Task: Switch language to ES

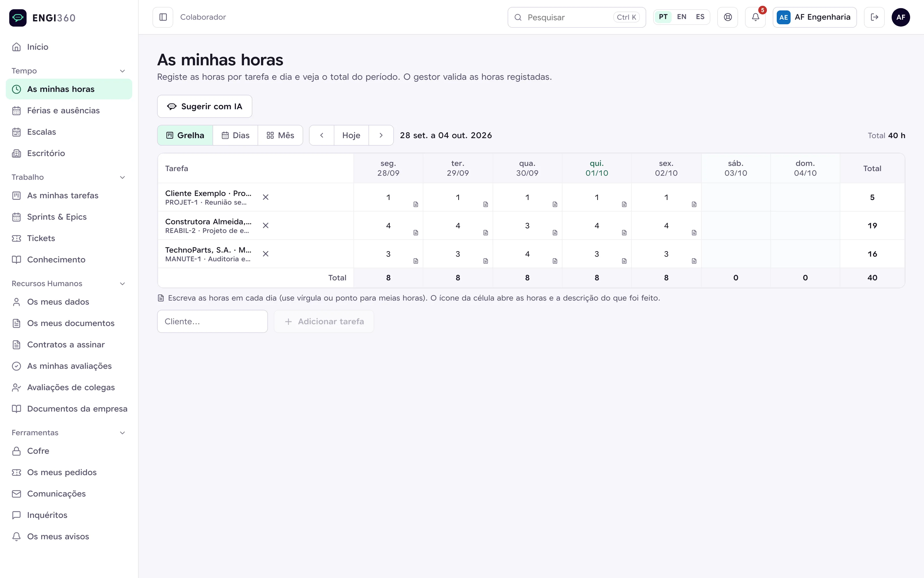Action: coord(700,17)
